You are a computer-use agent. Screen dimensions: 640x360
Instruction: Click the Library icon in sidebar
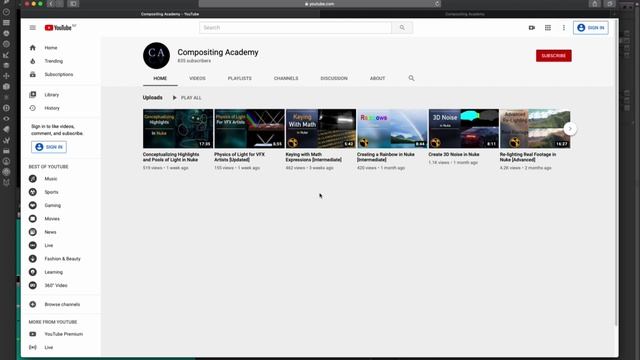(33, 95)
